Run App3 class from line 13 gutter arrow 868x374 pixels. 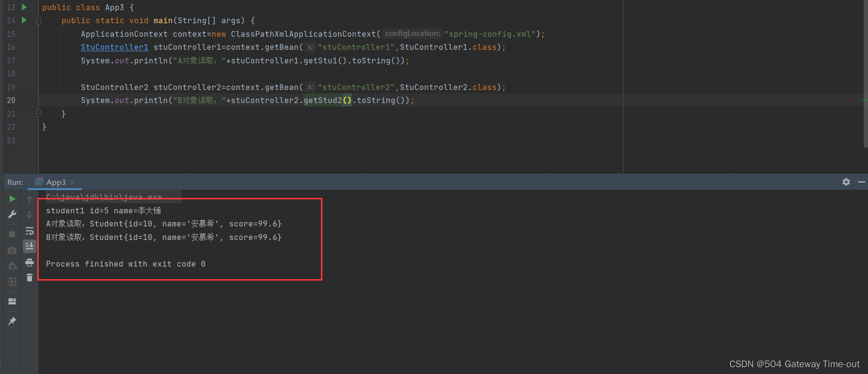click(24, 7)
